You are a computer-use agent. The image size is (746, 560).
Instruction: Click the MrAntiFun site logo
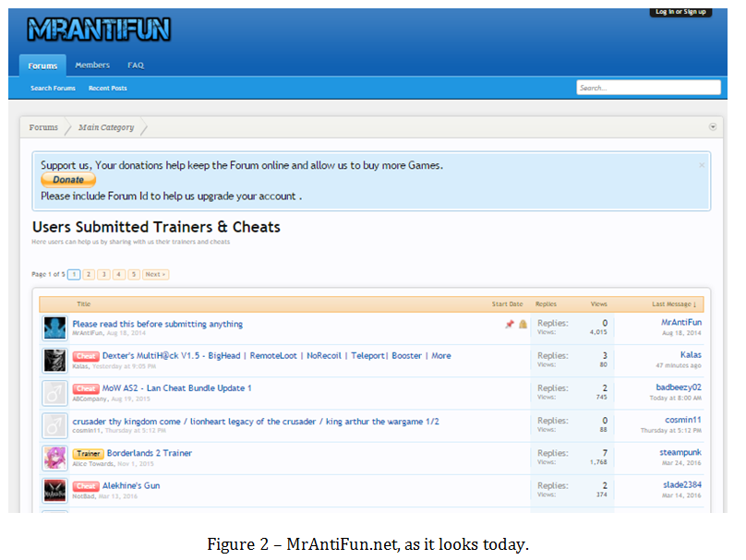(x=99, y=29)
